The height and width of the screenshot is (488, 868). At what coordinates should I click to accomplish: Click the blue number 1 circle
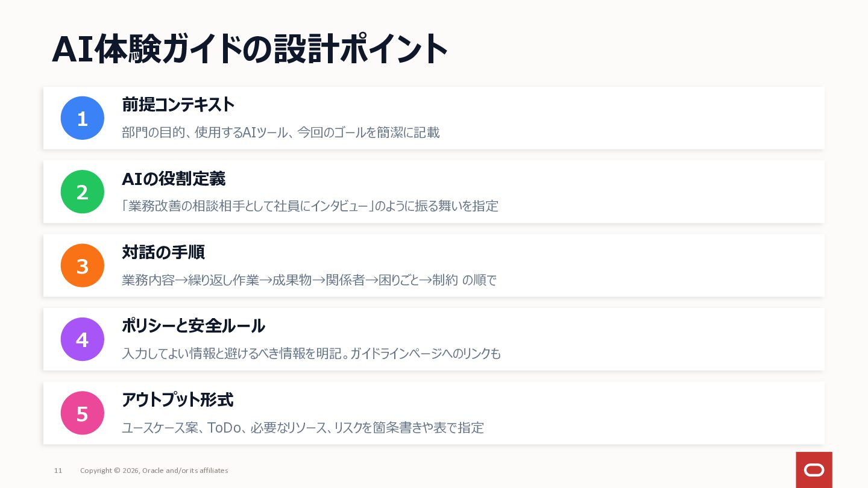(x=83, y=118)
